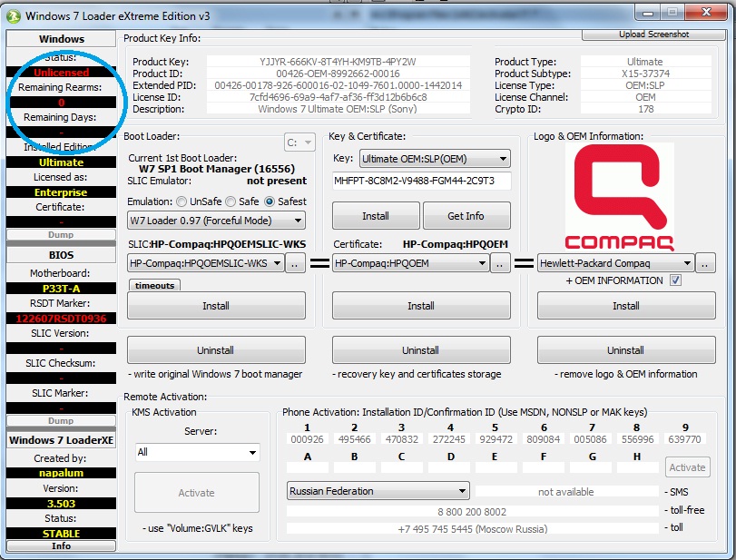The image size is (736, 560).
Task: Click the License ID value 7cfd4696-69a9-4af7-af36-ff3d12b6b6c8
Action: [338, 97]
